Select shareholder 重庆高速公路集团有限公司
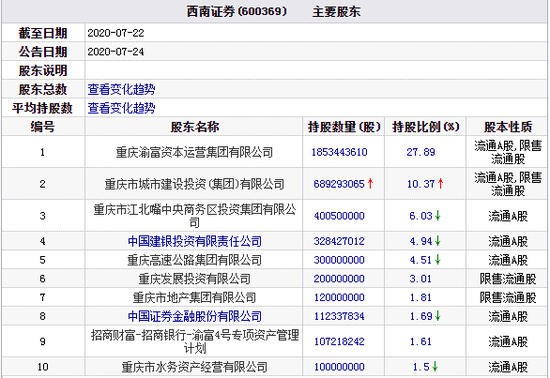Screen dimensions: 550x378 [x=194, y=260]
